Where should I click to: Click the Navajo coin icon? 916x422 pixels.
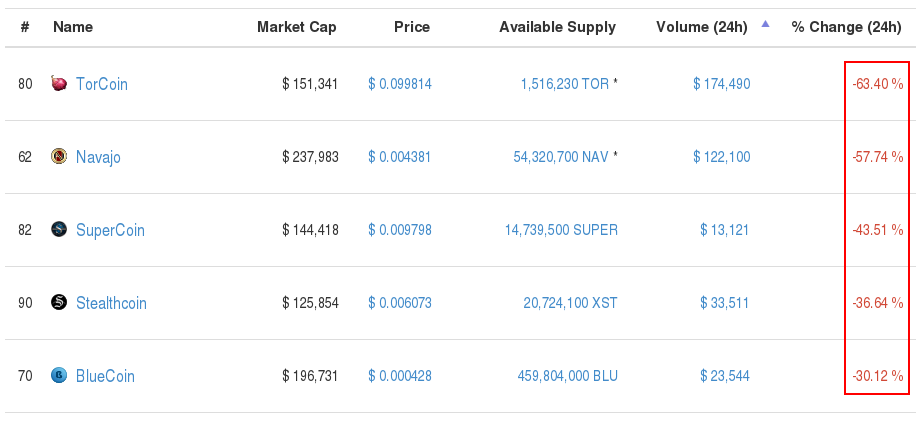pos(59,156)
